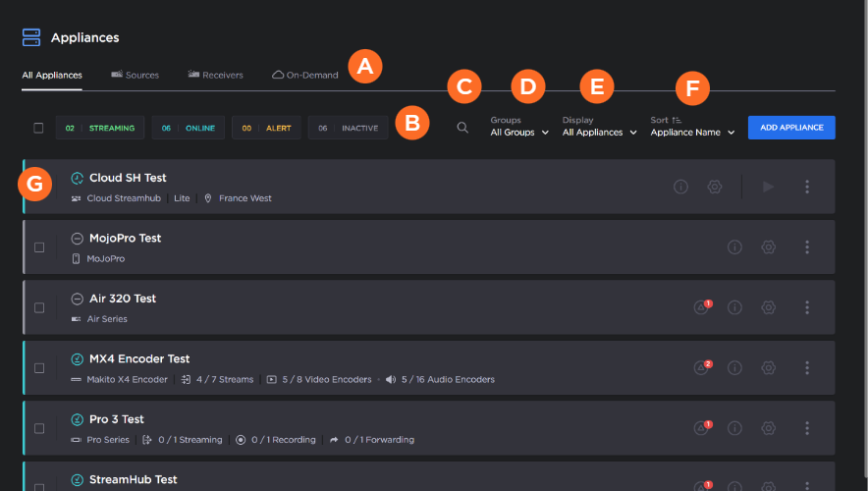This screenshot has height=491, width=868.
Task: Filter by 00 Alert status
Action: [266, 128]
